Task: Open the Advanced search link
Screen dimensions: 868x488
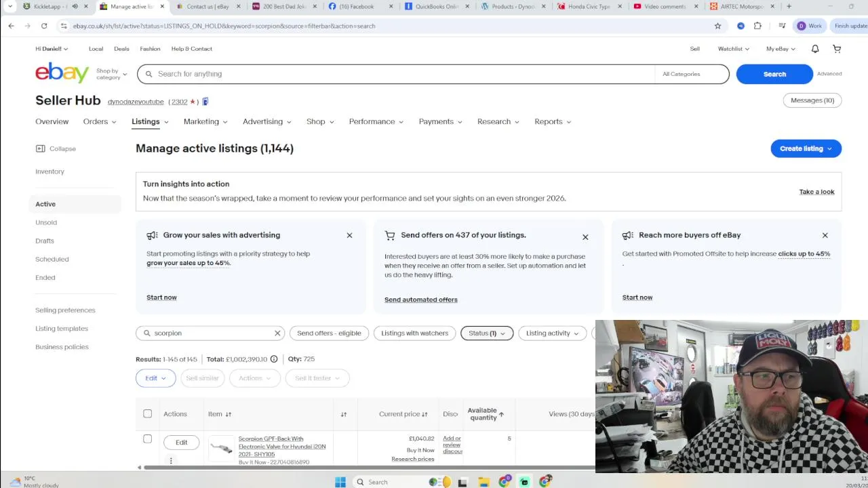Action: click(829, 74)
